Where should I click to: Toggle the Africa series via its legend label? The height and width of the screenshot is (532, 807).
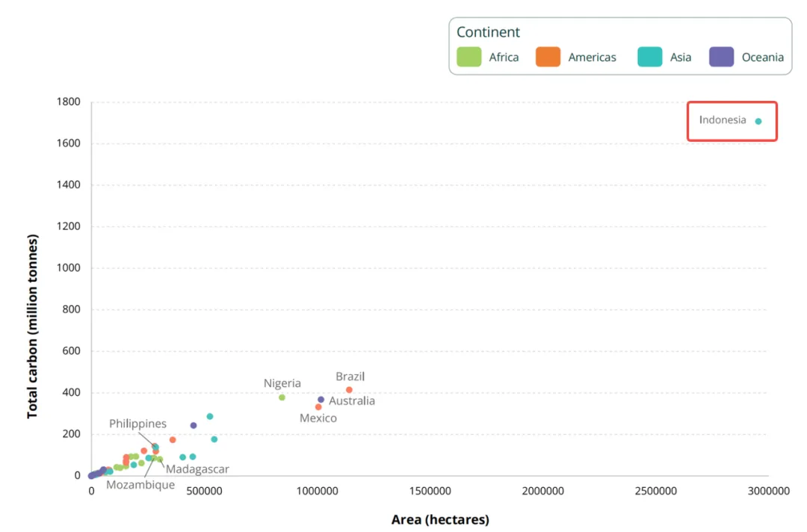pos(504,58)
